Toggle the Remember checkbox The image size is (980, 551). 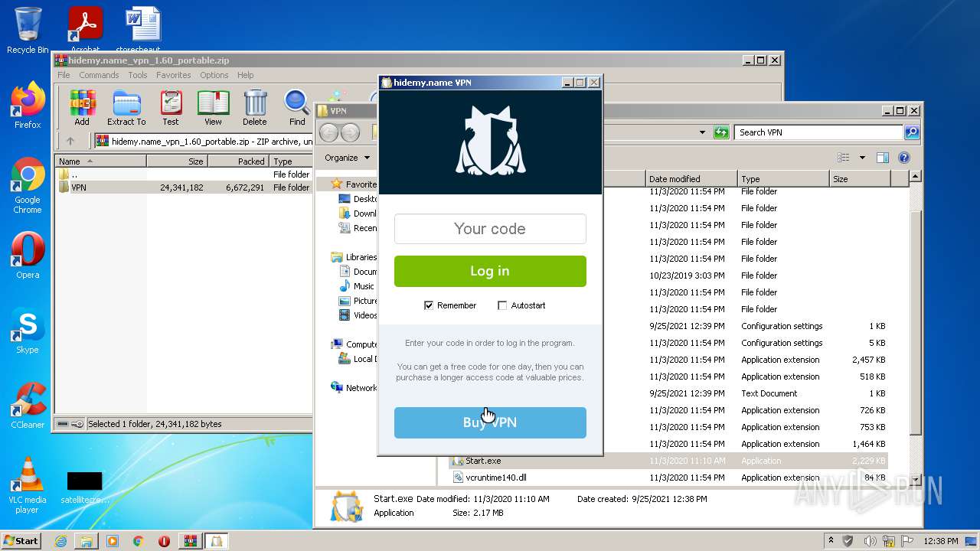coord(429,305)
